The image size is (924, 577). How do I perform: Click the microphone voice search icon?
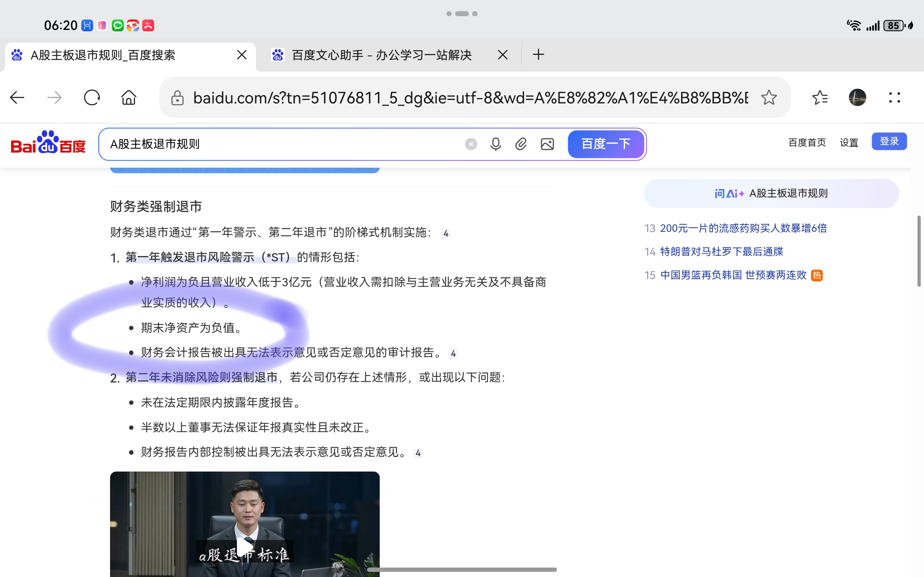[x=496, y=144]
